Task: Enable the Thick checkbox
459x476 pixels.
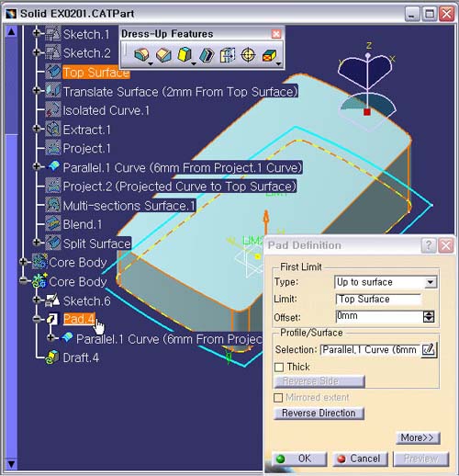Action: click(279, 367)
